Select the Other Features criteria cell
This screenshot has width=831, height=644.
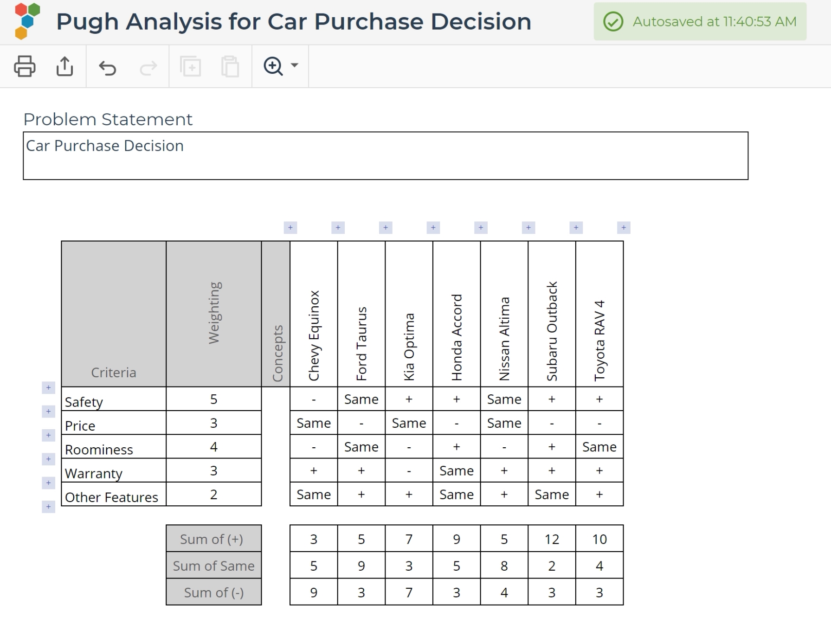click(114, 494)
